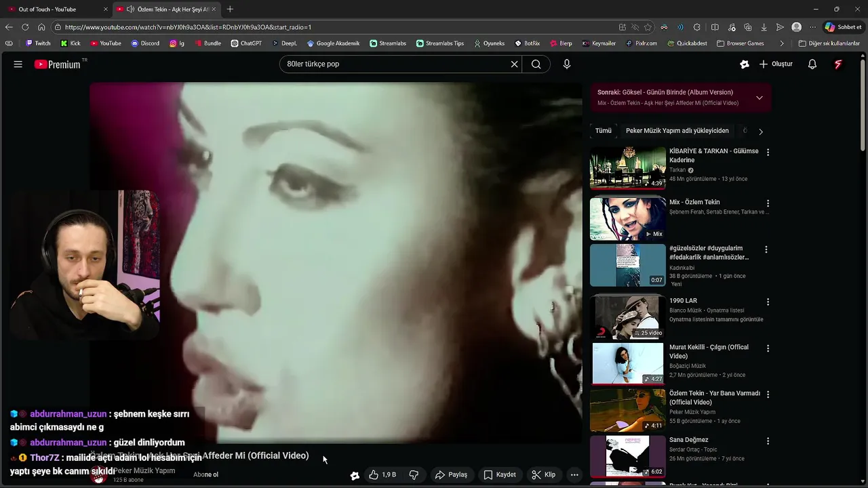
Task: Open options for Murat Kekilli - Çılgın
Action: coord(768,348)
